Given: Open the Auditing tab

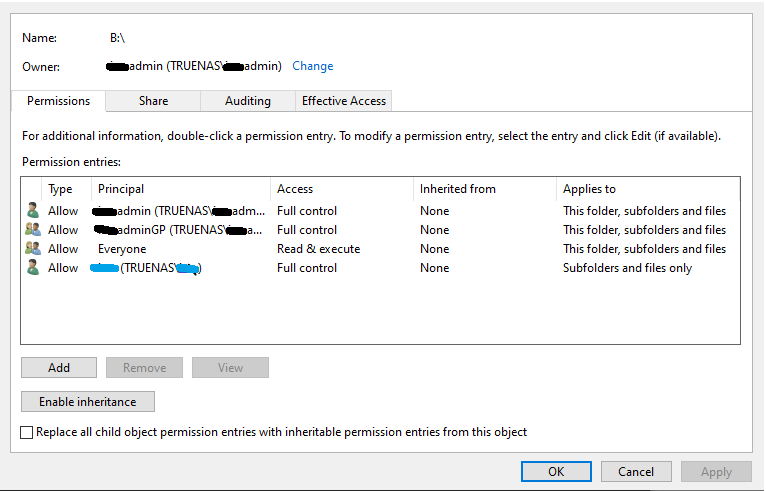Looking at the screenshot, I should coord(247,101).
